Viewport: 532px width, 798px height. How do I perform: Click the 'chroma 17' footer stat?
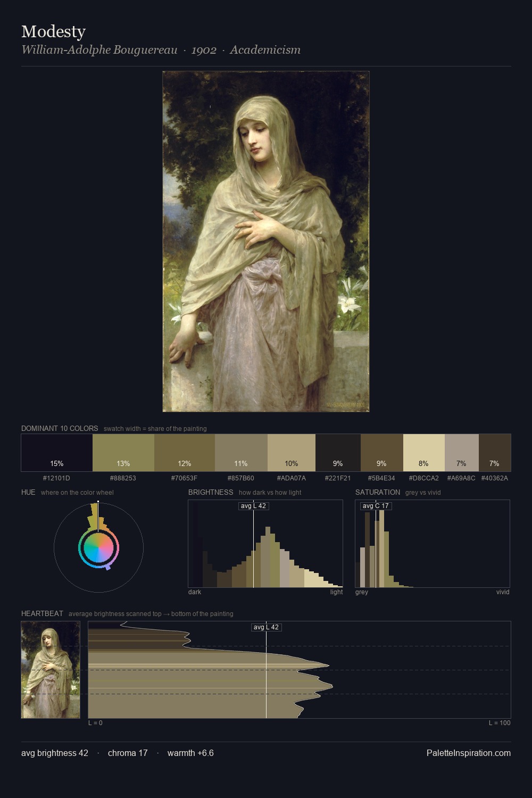pyautogui.click(x=128, y=753)
